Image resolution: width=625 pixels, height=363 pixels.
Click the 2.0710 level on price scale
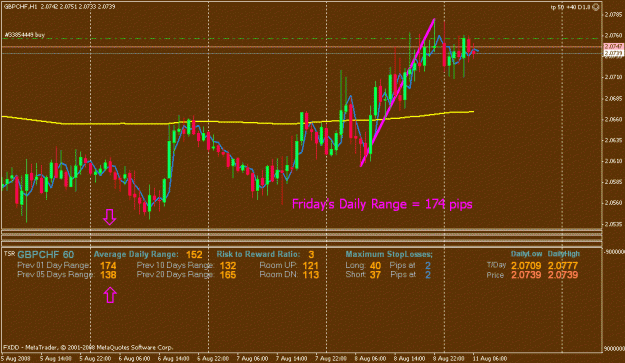(613, 77)
